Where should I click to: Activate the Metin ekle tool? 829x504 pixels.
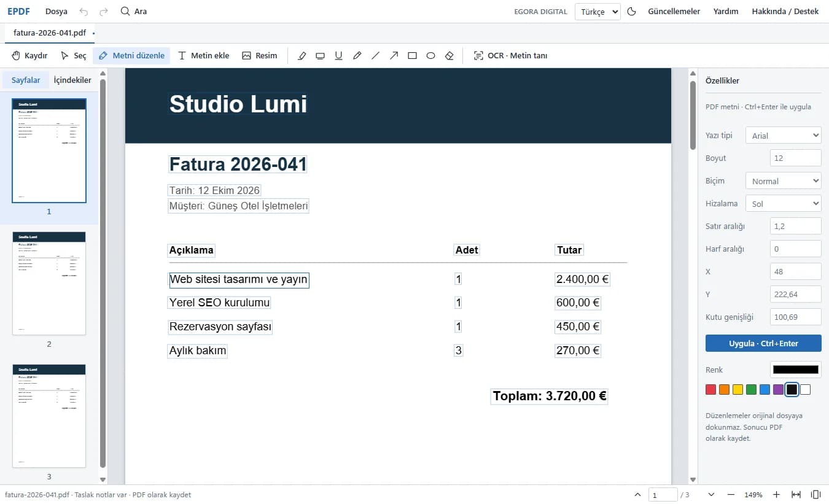(x=203, y=56)
